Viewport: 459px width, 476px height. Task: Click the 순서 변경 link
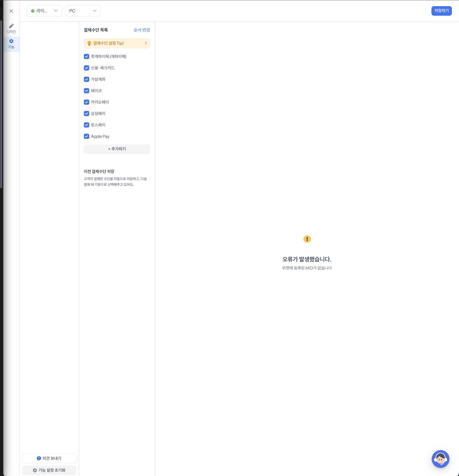pos(142,30)
